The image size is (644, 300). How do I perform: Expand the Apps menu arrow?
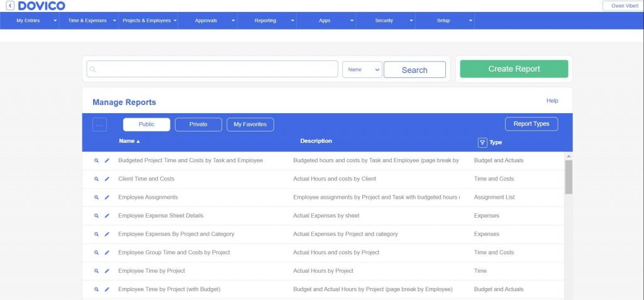pyautogui.click(x=352, y=21)
